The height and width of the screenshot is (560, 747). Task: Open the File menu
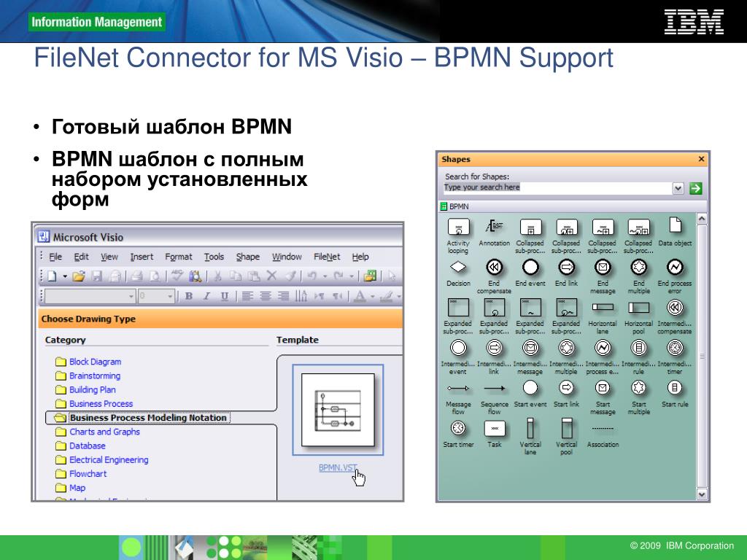click(x=55, y=257)
